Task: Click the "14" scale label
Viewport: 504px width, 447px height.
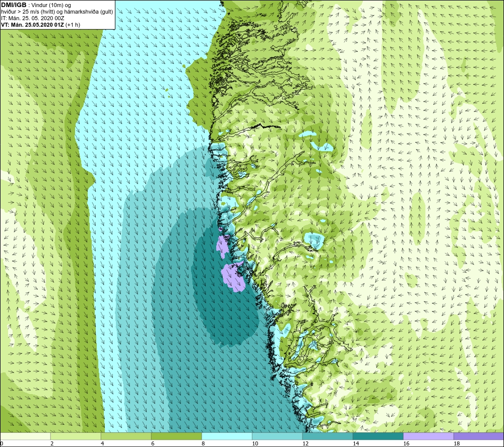Action: [x=356, y=443]
